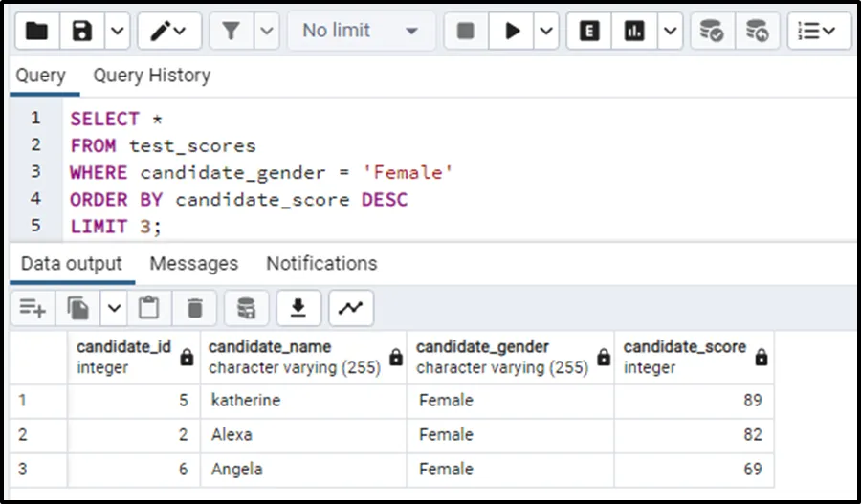Switch to the Messages tab
This screenshot has height=504, width=861.
point(193,263)
